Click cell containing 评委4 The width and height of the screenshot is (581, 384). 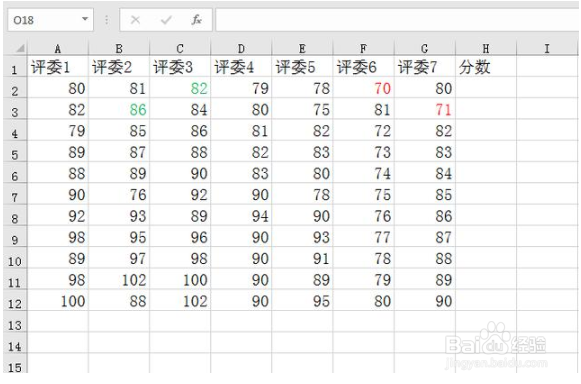tap(241, 67)
